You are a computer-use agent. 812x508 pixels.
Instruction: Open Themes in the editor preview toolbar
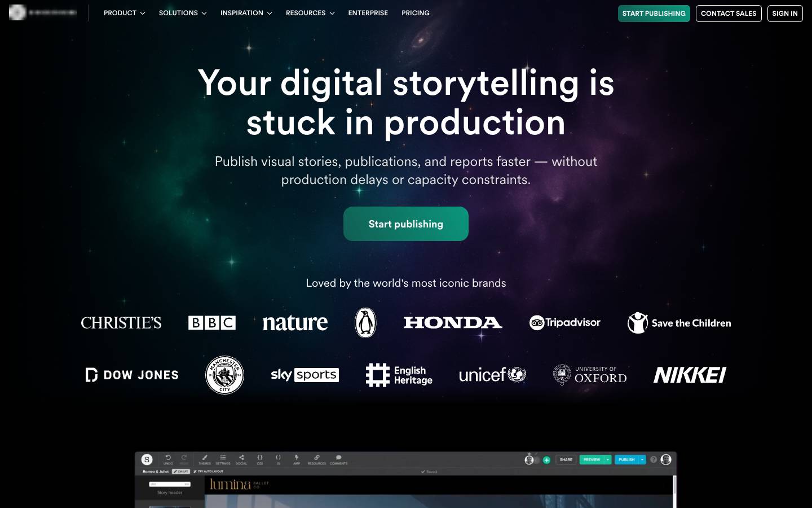coord(205,459)
